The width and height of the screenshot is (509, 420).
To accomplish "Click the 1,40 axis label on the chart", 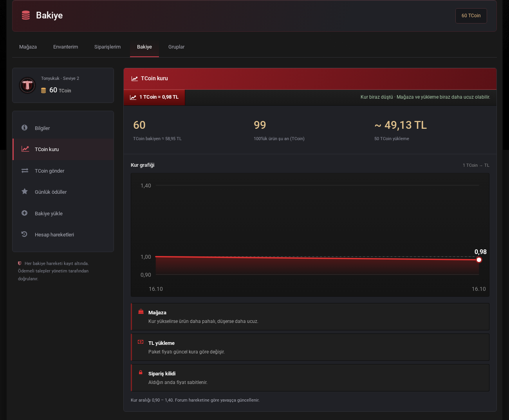I will [x=146, y=186].
